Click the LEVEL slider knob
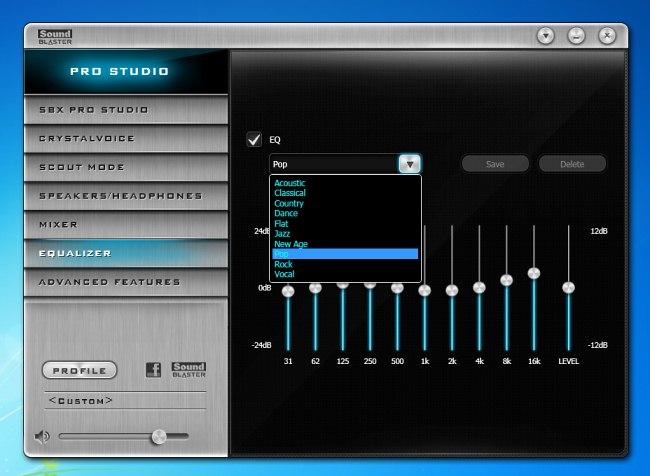The image size is (650, 476). [x=568, y=287]
